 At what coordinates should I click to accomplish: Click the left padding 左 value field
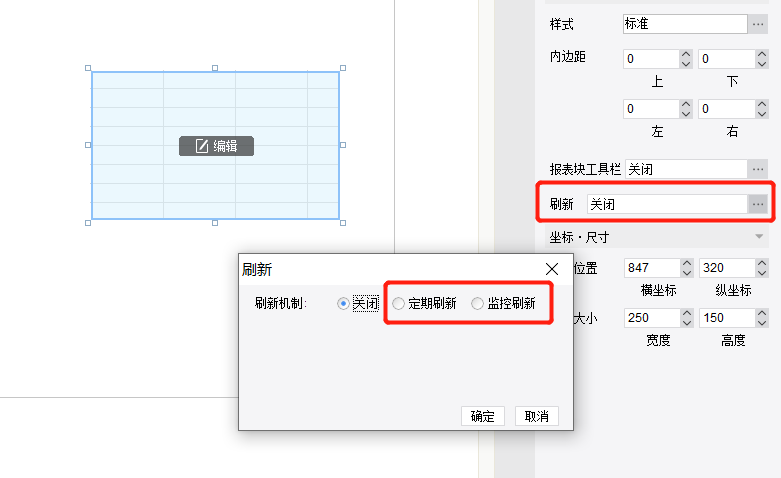coord(651,109)
